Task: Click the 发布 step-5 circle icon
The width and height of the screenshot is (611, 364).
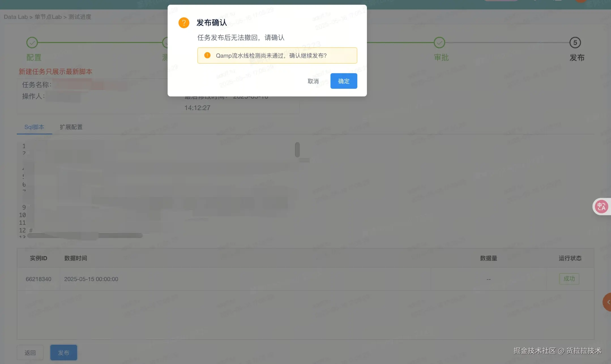Action: point(575,42)
